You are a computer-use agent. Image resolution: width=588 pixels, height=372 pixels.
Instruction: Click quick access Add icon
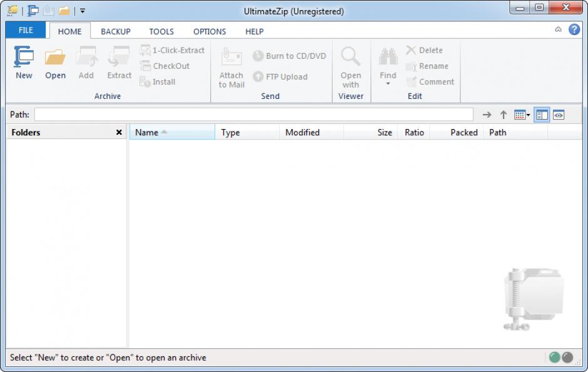[x=48, y=11]
